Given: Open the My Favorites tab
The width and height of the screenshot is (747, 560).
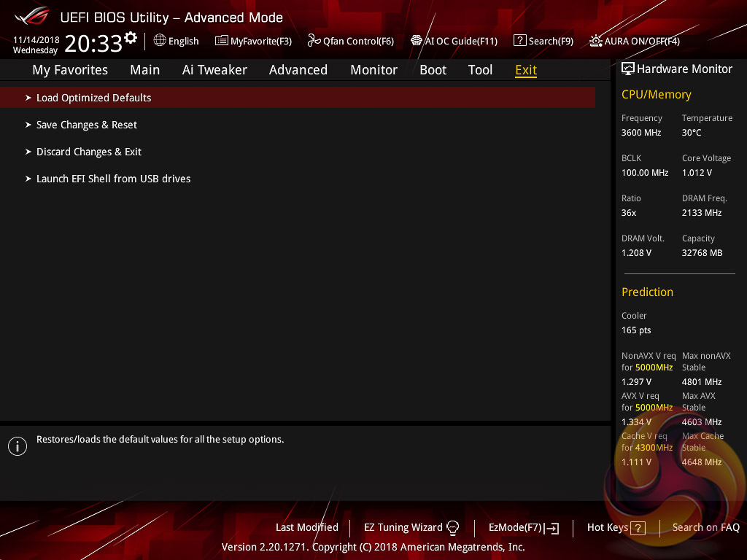Looking at the screenshot, I should click(x=70, y=70).
